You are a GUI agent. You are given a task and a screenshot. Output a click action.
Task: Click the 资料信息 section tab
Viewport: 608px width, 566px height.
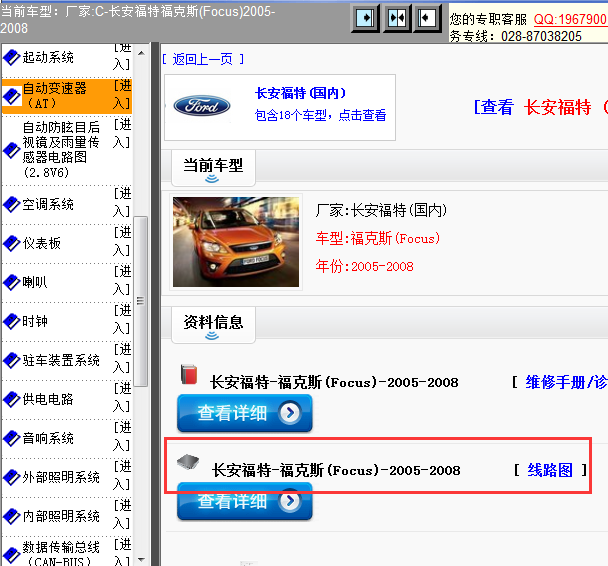pos(213,325)
